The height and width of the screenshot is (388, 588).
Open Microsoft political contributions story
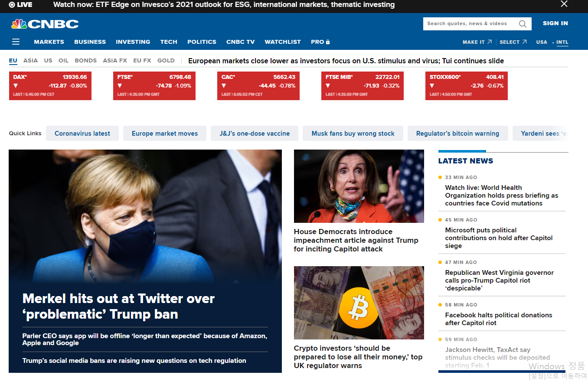pyautogui.click(x=499, y=238)
